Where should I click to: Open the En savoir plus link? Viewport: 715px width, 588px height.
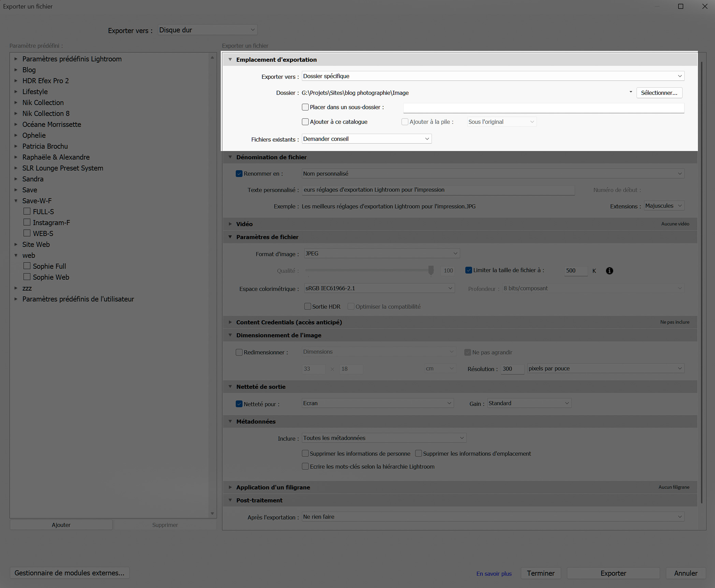tap(494, 573)
